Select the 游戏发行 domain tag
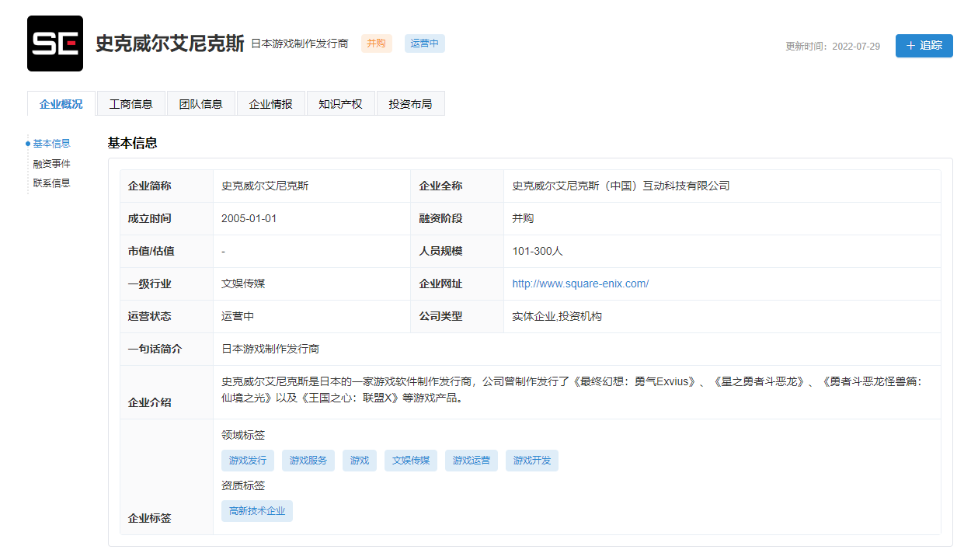 (x=248, y=461)
